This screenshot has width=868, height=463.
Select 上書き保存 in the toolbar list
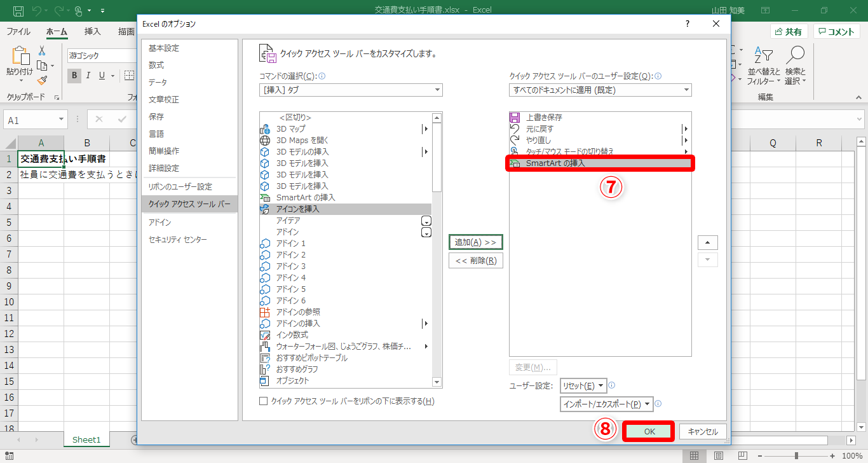(600, 118)
